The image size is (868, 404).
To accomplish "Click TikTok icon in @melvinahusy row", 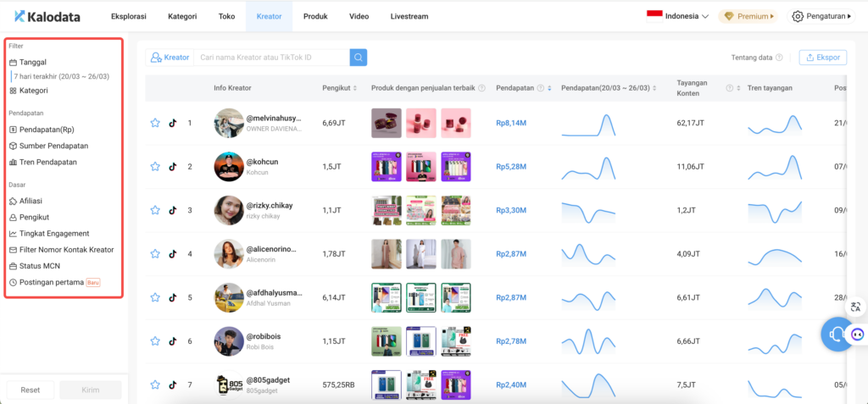I will tap(172, 123).
